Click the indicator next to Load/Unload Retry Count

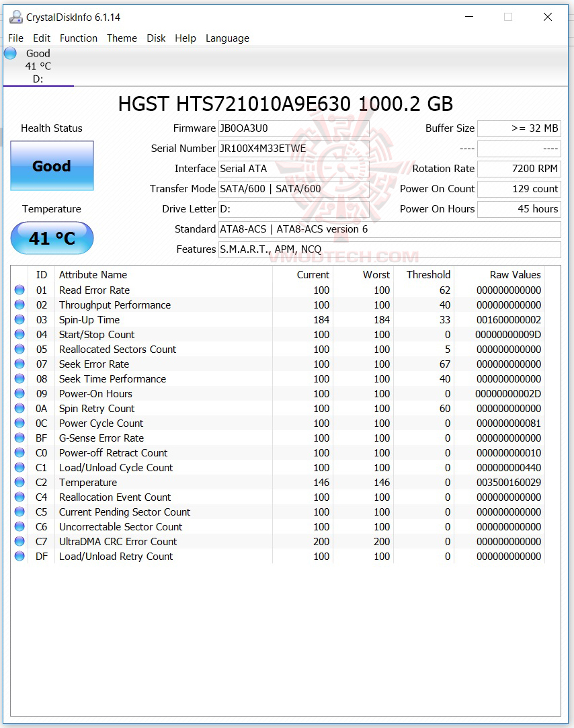19,556
